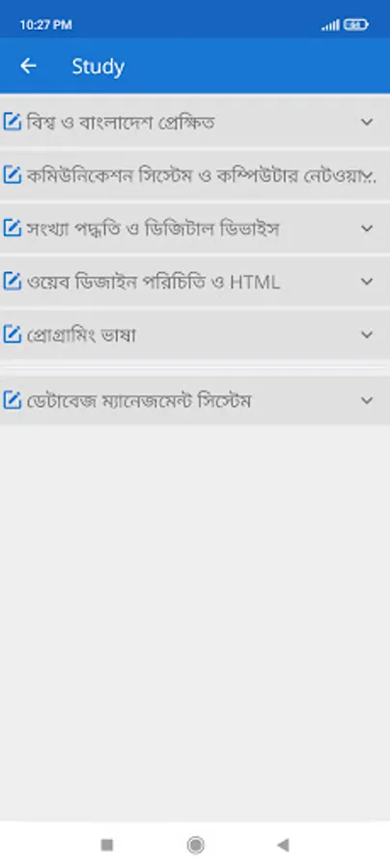Click the Study title in header

pyautogui.click(x=98, y=67)
